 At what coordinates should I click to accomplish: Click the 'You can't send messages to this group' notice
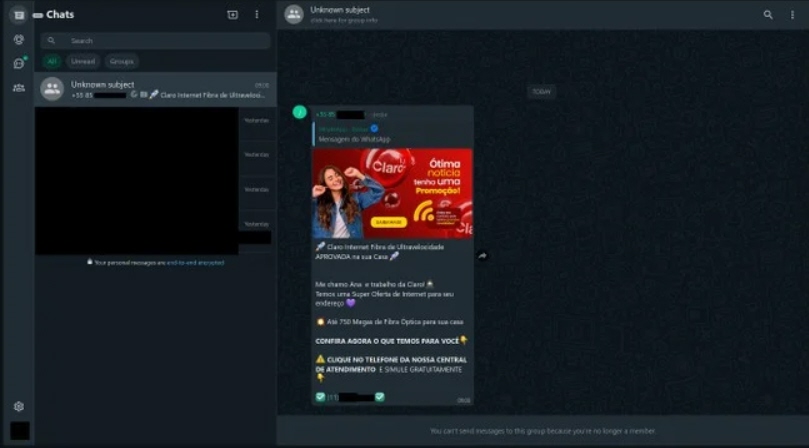click(543, 431)
